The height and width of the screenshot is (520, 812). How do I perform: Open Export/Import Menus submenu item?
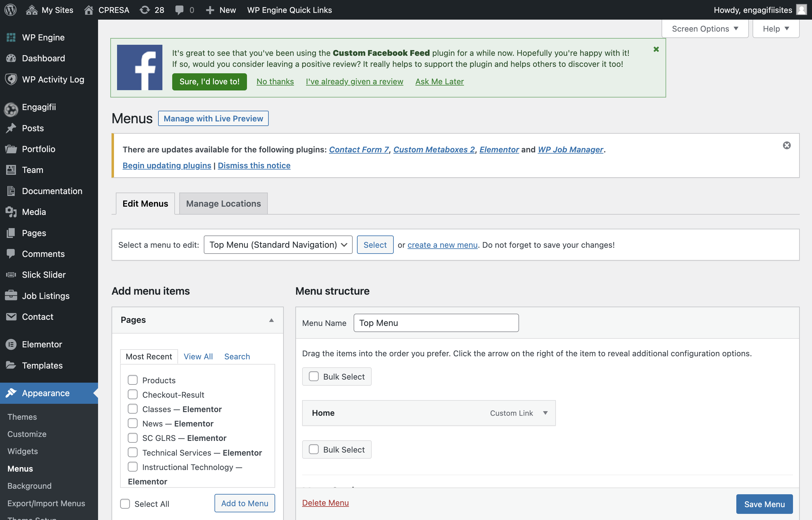pos(46,503)
